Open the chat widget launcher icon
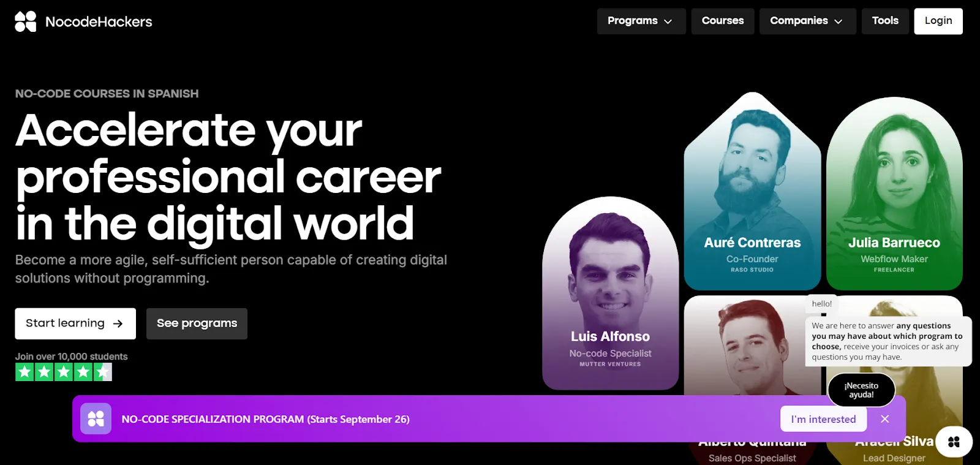This screenshot has width=980, height=465. coord(954,442)
